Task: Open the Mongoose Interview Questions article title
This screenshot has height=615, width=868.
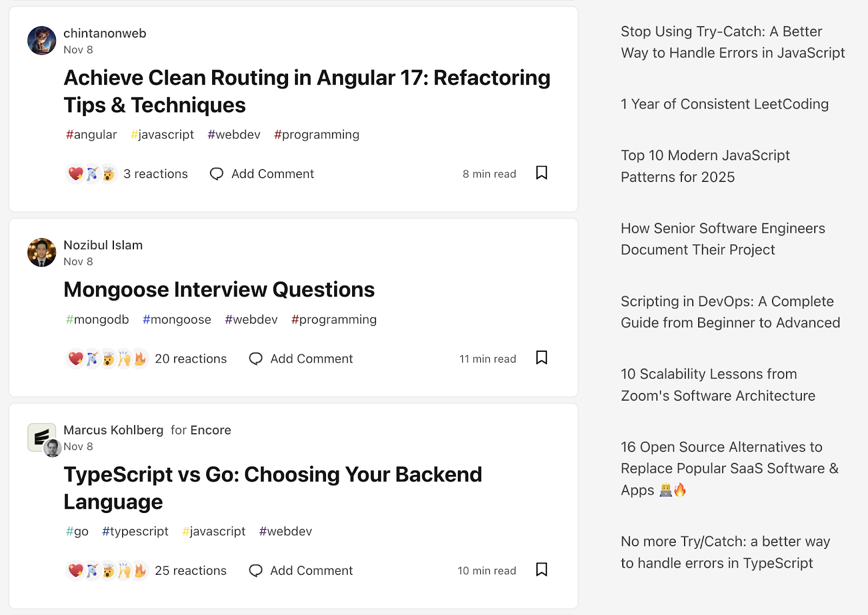Action: click(x=219, y=289)
